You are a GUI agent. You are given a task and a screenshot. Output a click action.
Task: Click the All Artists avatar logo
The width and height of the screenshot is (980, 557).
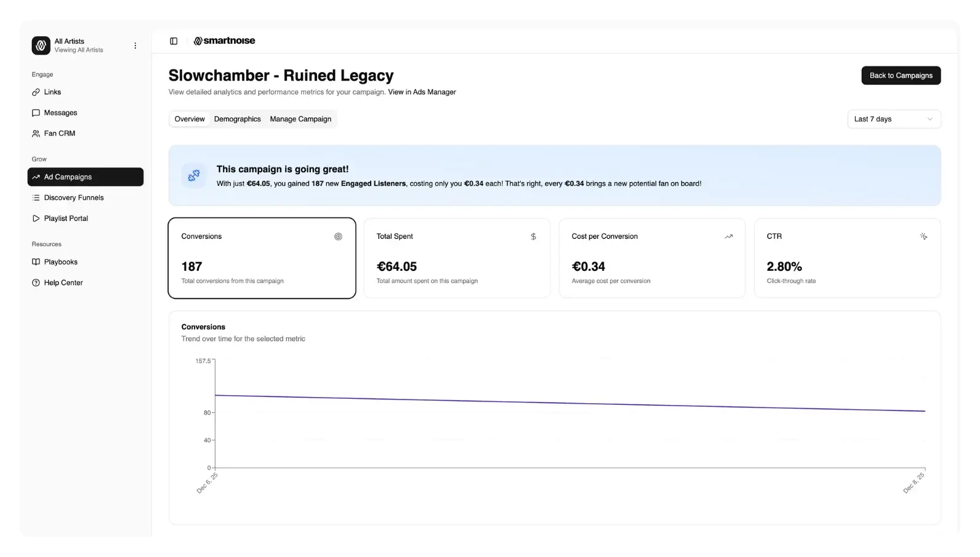pyautogui.click(x=41, y=46)
